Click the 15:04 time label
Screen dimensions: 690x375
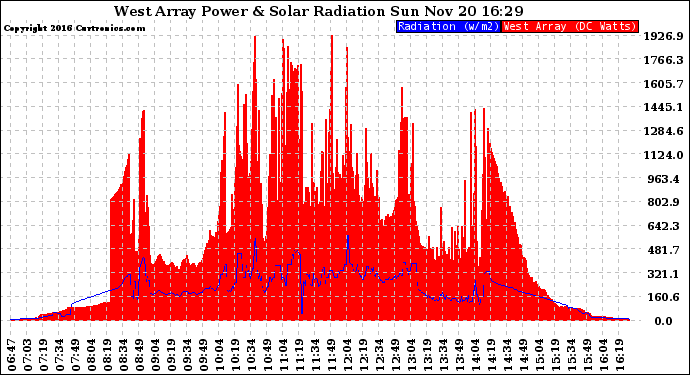coord(540,355)
